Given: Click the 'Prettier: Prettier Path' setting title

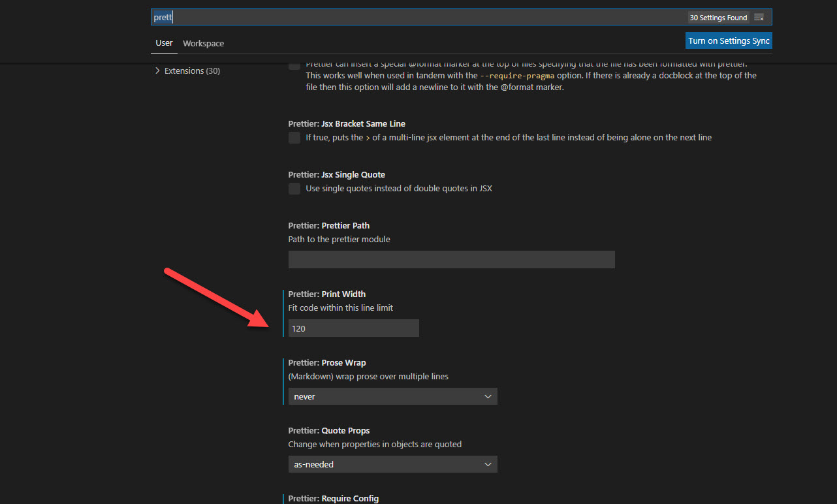Looking at the screenshot, I should pyautogui.click(x=329, y=225).
